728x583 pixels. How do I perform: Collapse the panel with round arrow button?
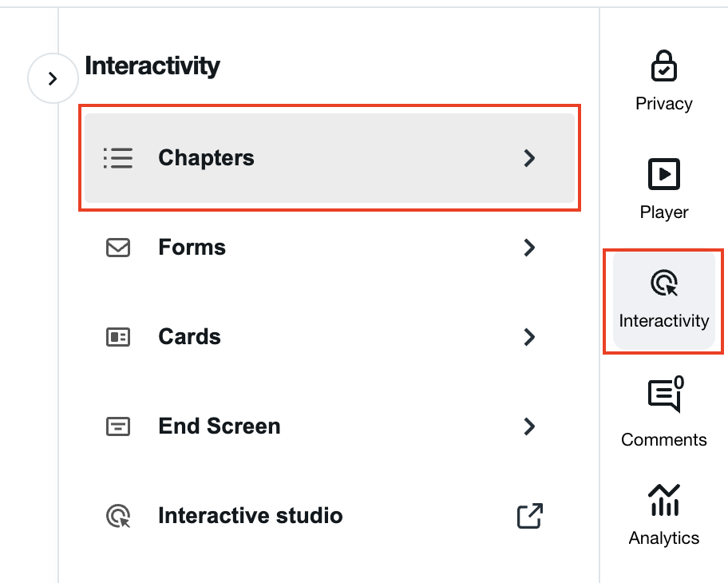click(53, 78)
